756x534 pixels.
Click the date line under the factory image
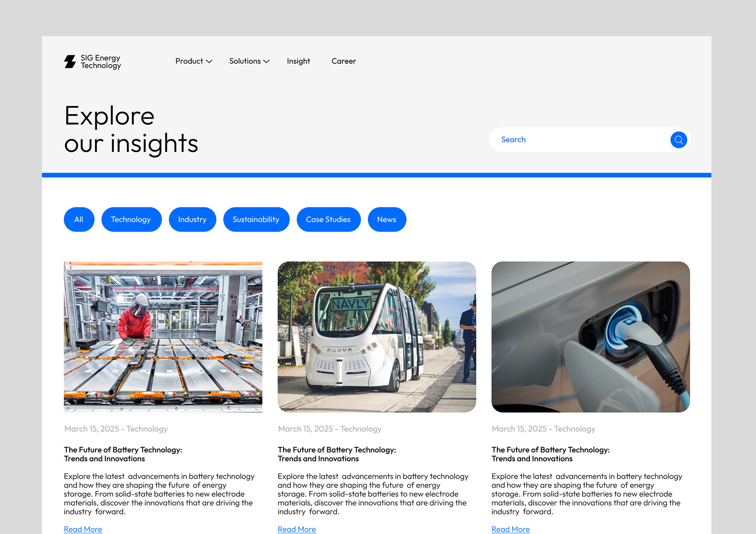point(116,429)
